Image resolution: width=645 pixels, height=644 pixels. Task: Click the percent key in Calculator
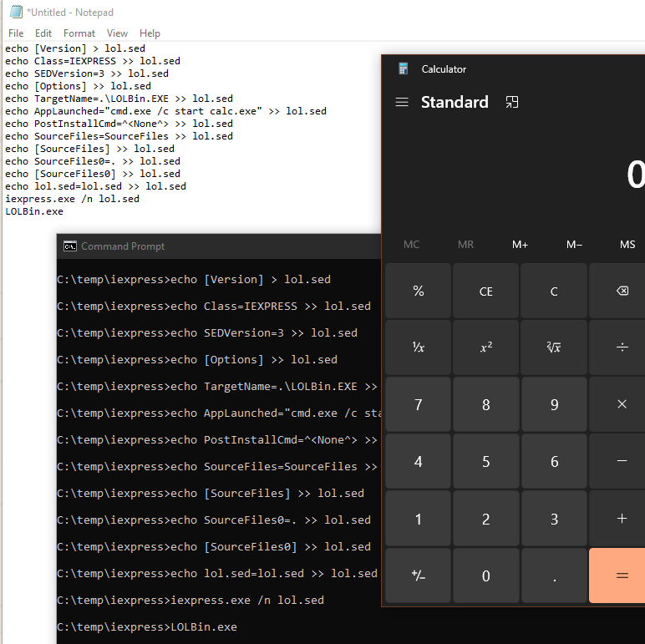[418, 292]
